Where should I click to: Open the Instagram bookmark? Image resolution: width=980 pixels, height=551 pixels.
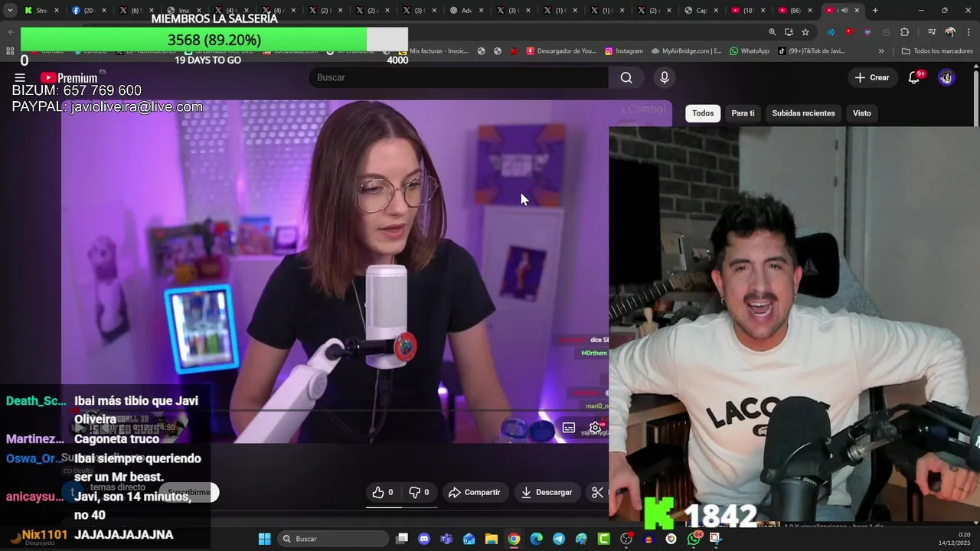[x=624, y=51]
